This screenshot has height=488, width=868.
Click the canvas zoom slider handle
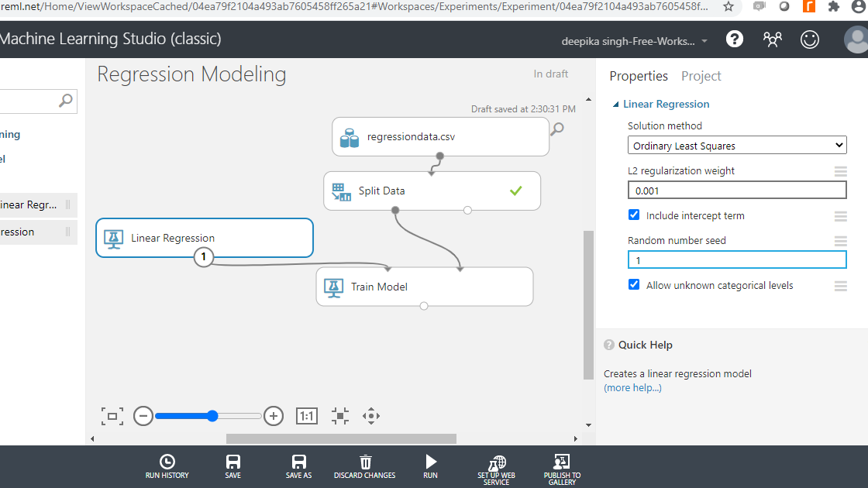(x=212, y=416)
